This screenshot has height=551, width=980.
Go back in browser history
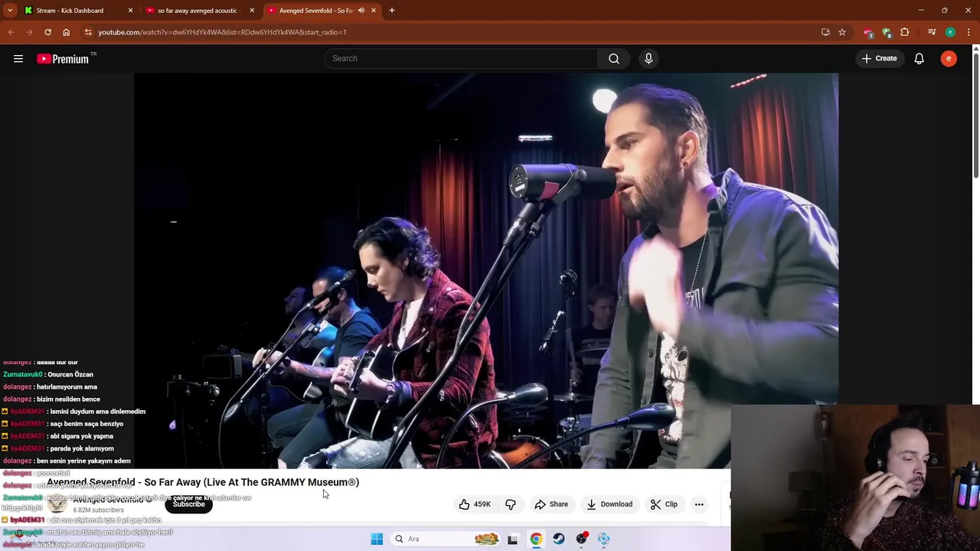coord(11,32)
